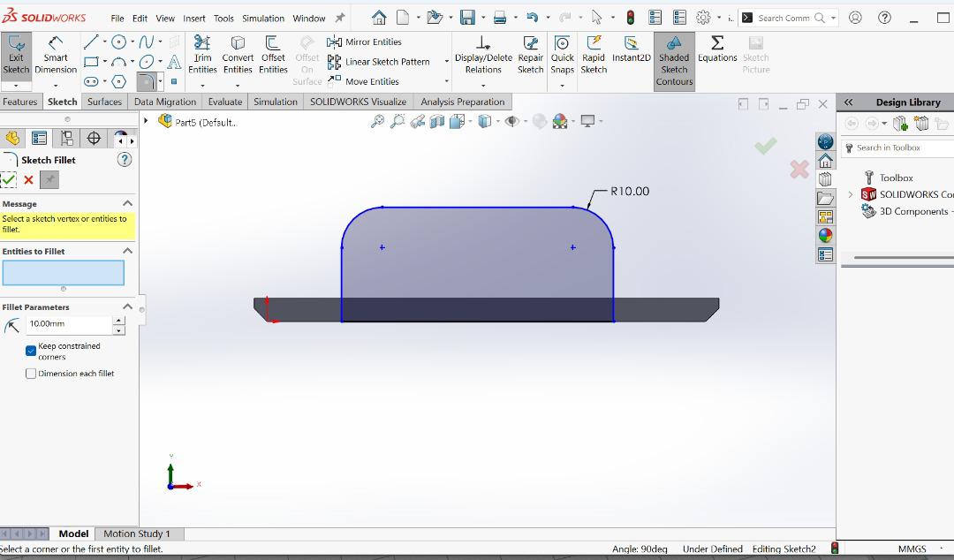
Task: Switch to the Motion Study 1 tab
Action: [137, 534]
